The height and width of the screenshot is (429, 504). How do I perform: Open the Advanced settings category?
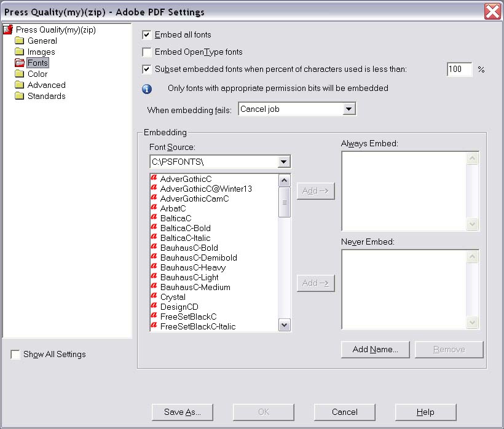pos(46,85)
